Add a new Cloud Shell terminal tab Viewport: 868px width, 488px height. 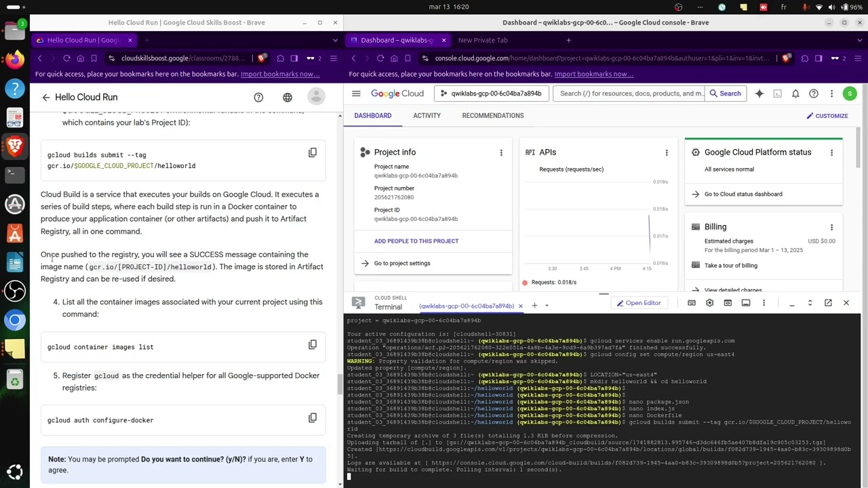[534, 306]
